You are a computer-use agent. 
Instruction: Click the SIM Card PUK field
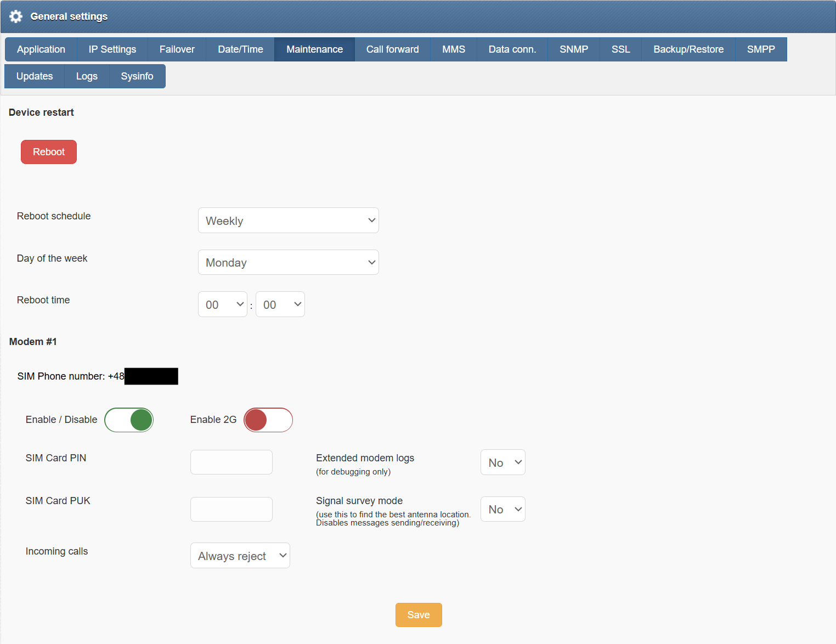pyautogui.click(x=231, y=510)
